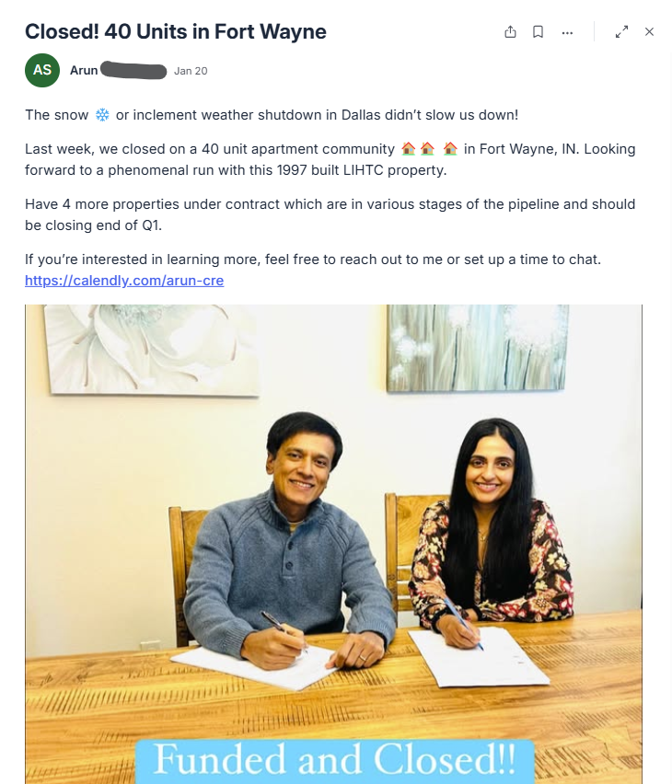Bookmark this post
The height and width of the screenshot is (784, 672).
(539, 32)
